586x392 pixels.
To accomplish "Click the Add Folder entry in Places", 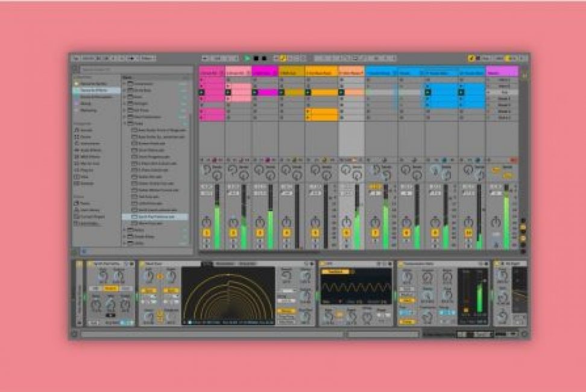I will point(89,224).
